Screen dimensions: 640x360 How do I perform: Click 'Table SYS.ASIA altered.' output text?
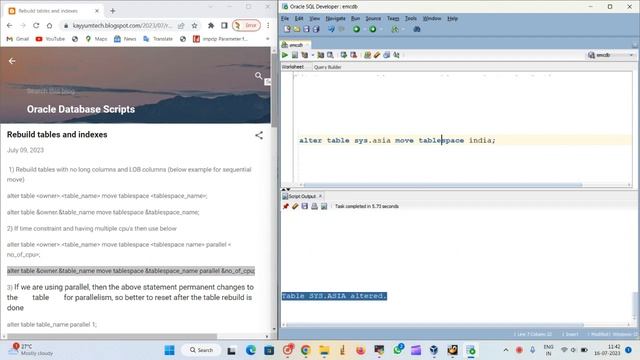(334, 296)
